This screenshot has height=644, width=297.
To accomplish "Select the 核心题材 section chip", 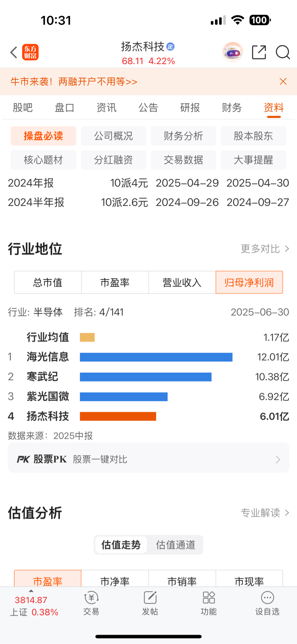I will point(43,160).
